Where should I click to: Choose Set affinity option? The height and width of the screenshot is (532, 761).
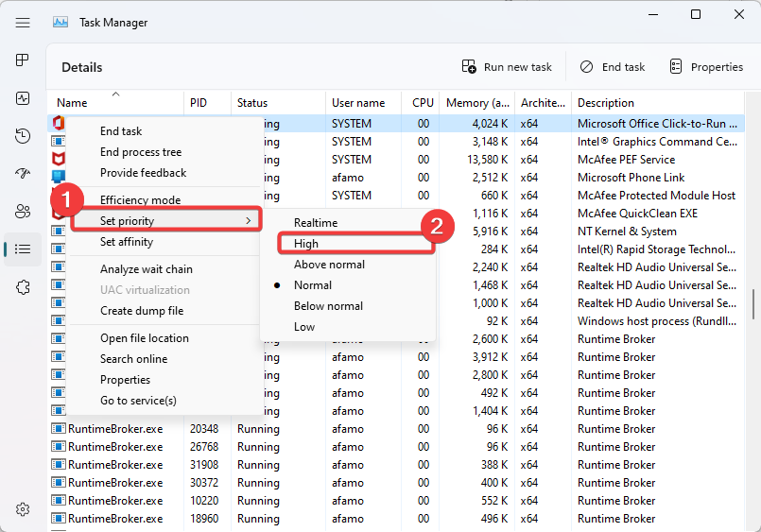(x=126, y=242)
